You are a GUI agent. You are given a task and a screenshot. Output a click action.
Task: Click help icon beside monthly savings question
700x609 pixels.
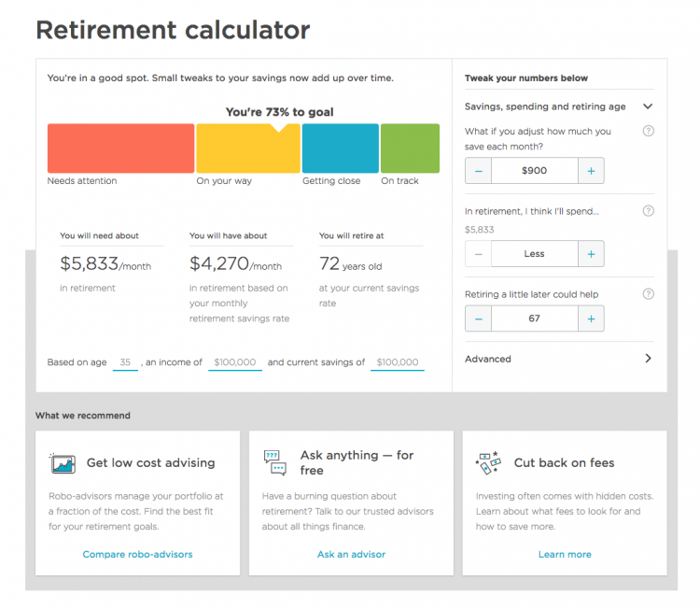(x=649, y=132)
